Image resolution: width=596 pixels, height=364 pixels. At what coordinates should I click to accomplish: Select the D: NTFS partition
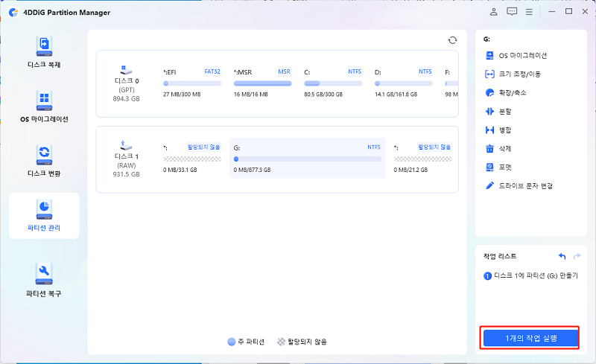tap(403, 83)
